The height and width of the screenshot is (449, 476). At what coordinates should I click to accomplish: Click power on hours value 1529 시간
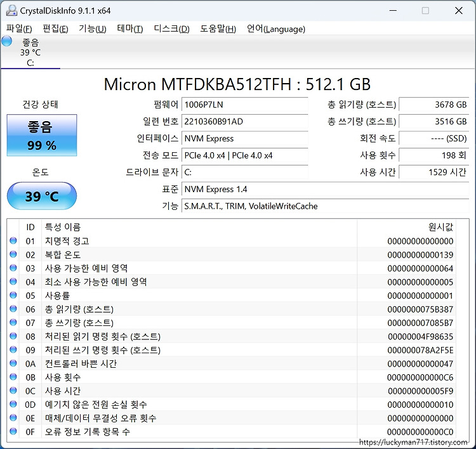pyautogui.click(x=434, y=172)
